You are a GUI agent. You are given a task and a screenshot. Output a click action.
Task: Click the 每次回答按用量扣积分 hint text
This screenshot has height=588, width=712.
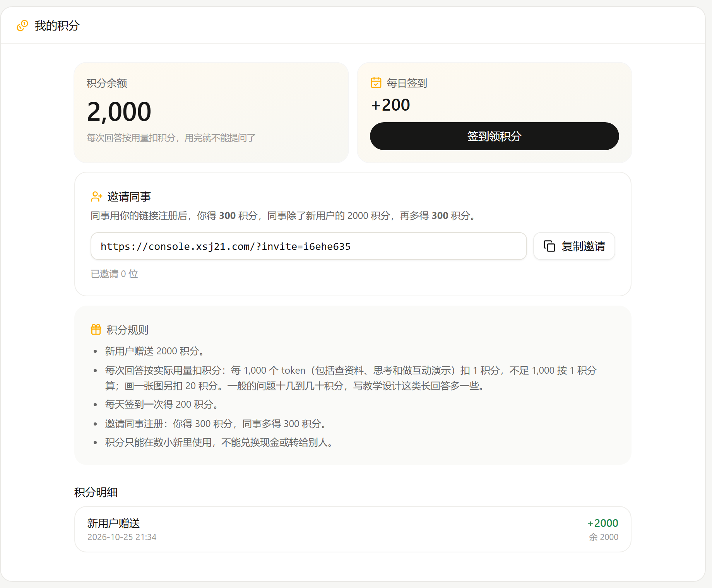[171, 138]
